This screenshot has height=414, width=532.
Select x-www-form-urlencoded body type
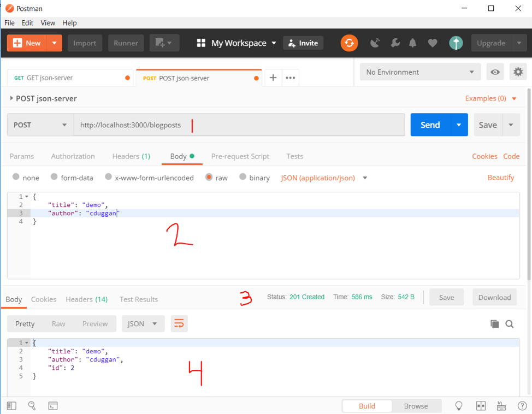coord(108,177)
